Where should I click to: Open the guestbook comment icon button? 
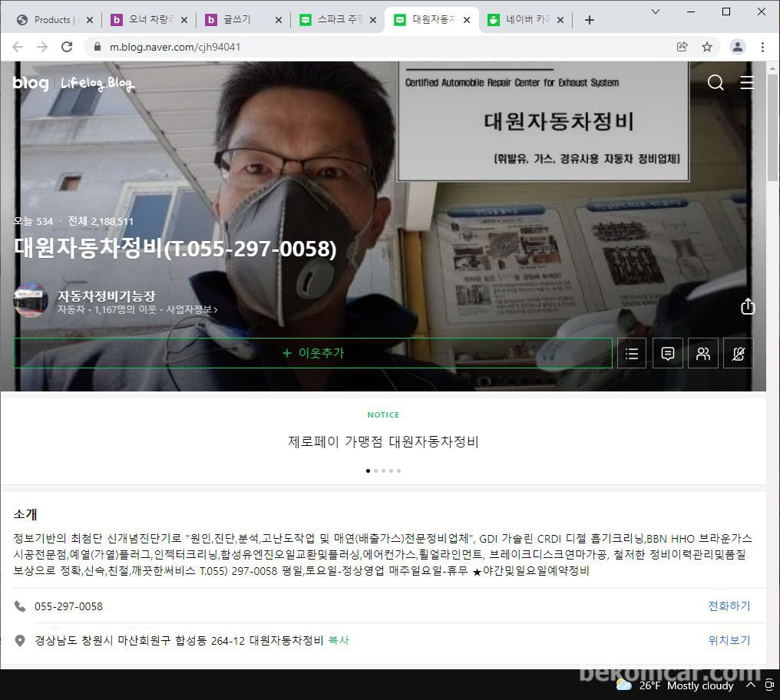[668, 354]
